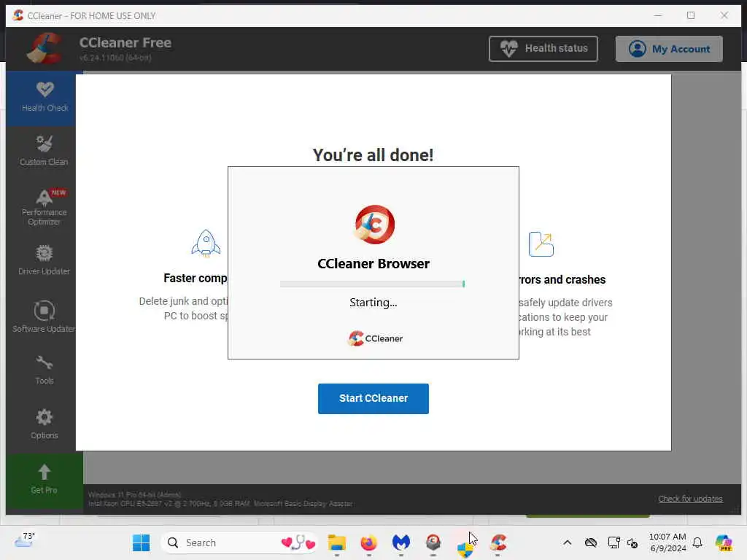Image resolution: width=747 pixels, height=560 pixels.
Task: Open Software Updater in the sidebar
Action: pos(44,316)
